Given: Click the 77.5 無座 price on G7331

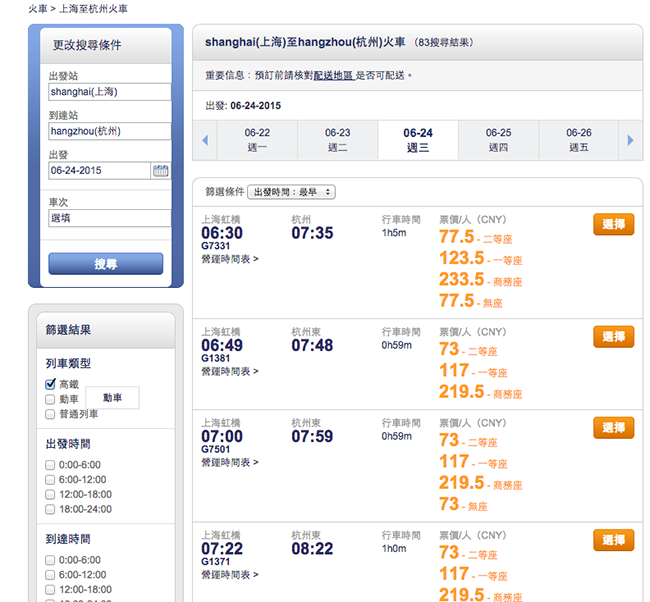Looking at the screenshot, I should pos(471,301).
